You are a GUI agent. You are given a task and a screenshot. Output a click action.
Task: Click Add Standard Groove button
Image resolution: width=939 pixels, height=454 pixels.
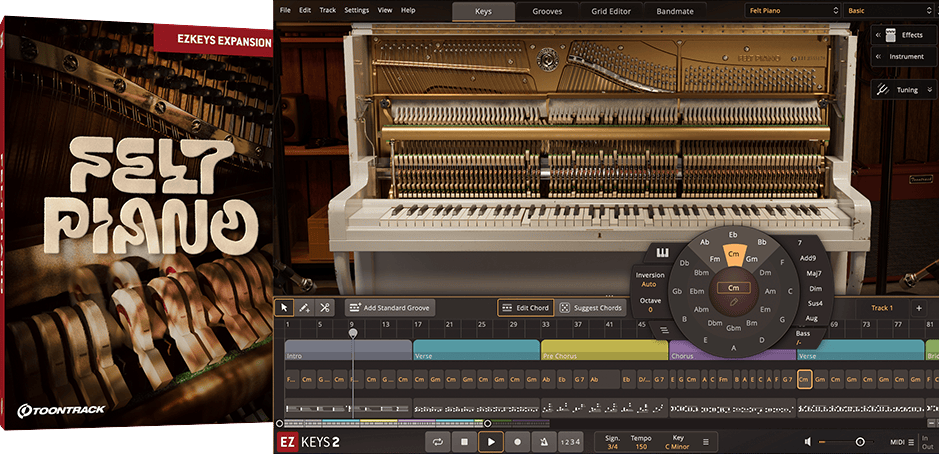[390, 308]
